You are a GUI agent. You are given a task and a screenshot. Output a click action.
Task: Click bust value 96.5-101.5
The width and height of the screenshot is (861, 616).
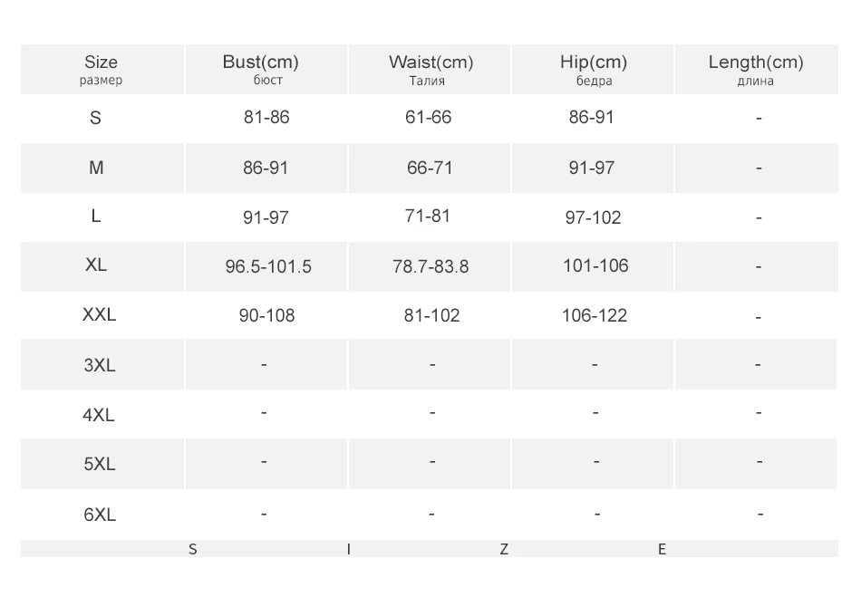click(x=267, y=266)
